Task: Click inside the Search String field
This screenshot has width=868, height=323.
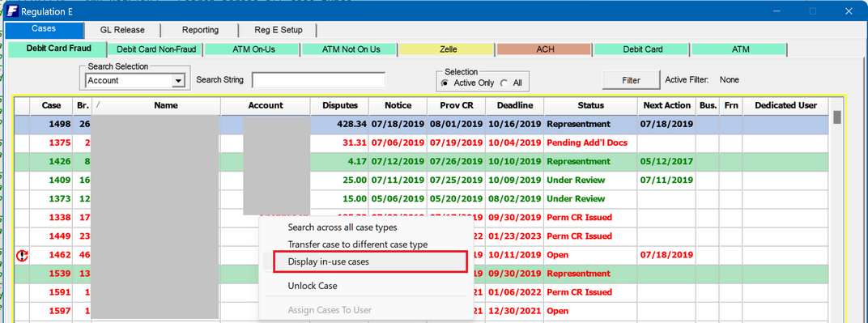Action: (318, 80)
